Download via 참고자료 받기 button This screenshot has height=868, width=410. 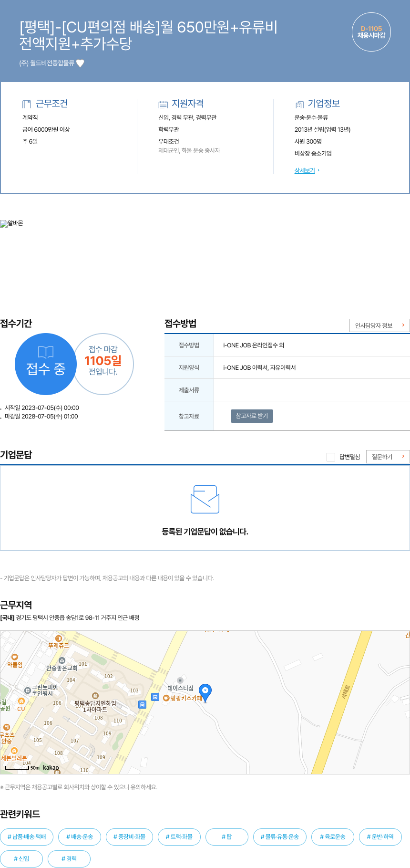(252, 416)
